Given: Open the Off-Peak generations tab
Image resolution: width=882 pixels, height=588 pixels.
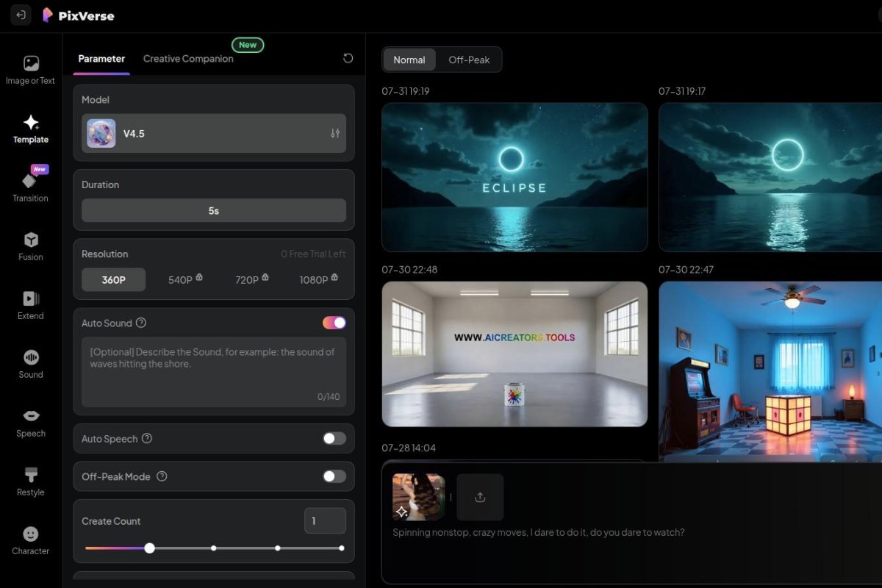Looking at the screenshot, I should coord(470,60).
